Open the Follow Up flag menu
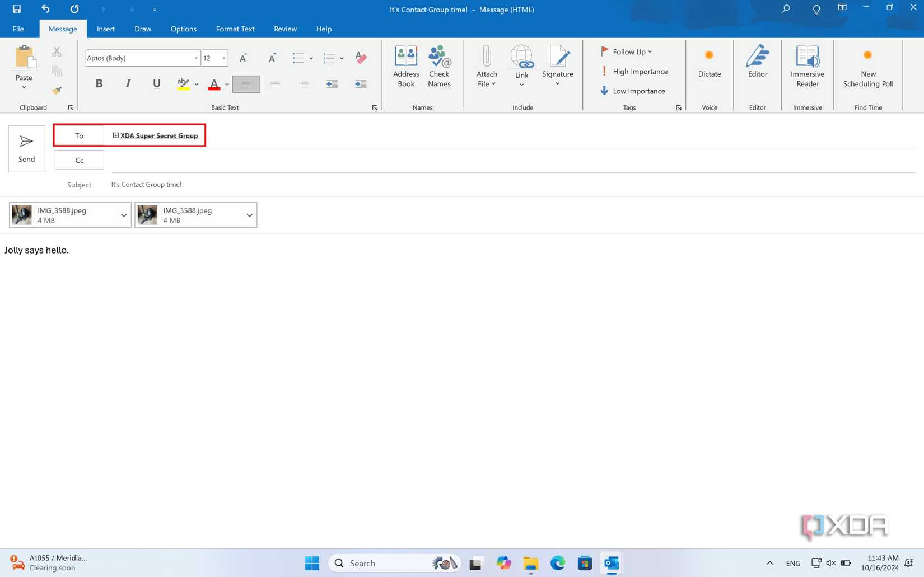The image size is (924, 577). [x=626, y=51]
